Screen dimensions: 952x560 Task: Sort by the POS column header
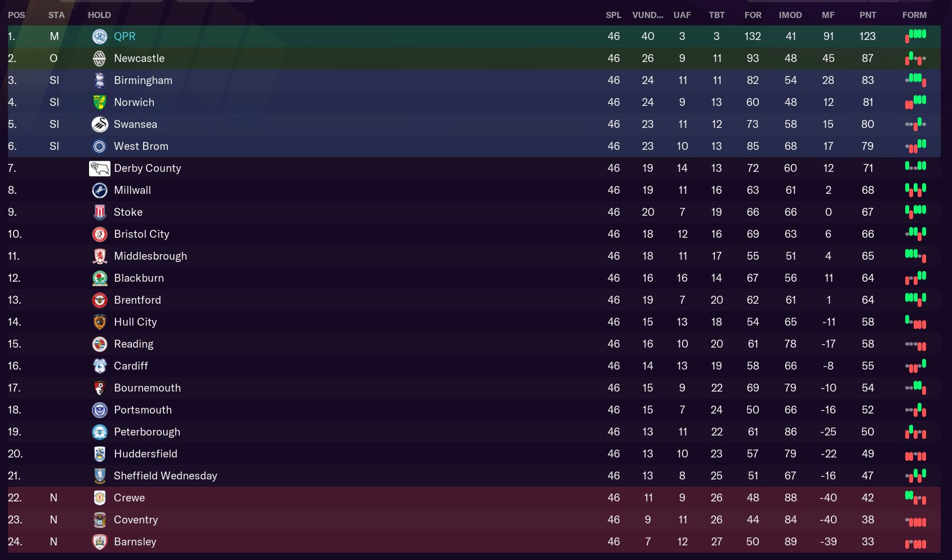click(x=16, y=15)
